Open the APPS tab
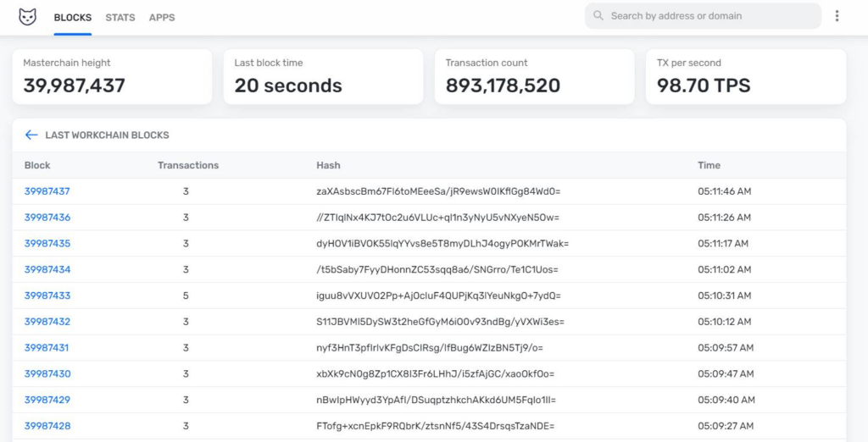 click(162, 18)
